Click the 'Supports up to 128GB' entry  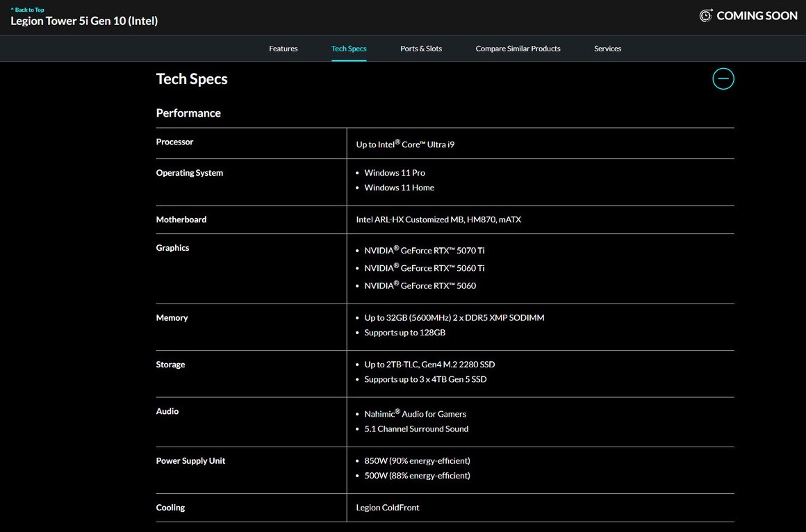[404, 333]
